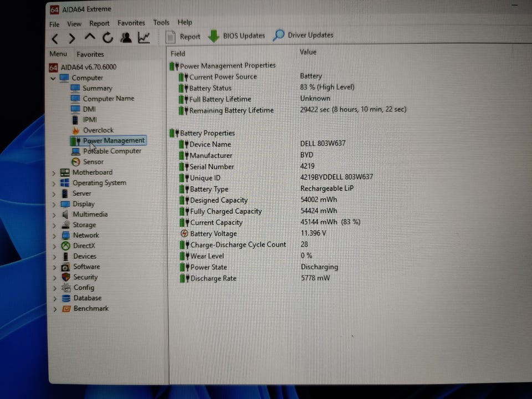Open the View menu
The image size is (532, 399).
[74, 24]
